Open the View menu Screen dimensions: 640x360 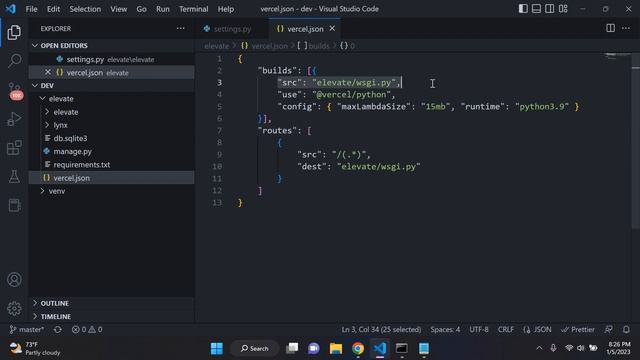point(118,9)
